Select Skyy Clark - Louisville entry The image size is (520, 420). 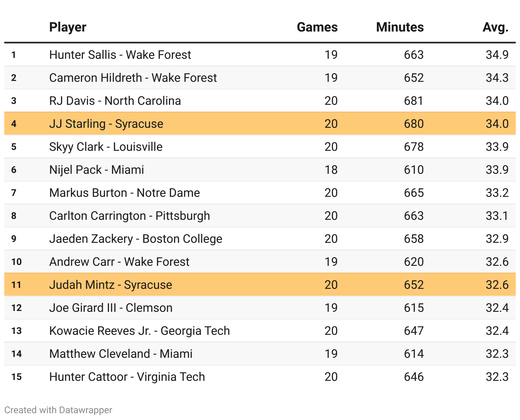[106, 147]
